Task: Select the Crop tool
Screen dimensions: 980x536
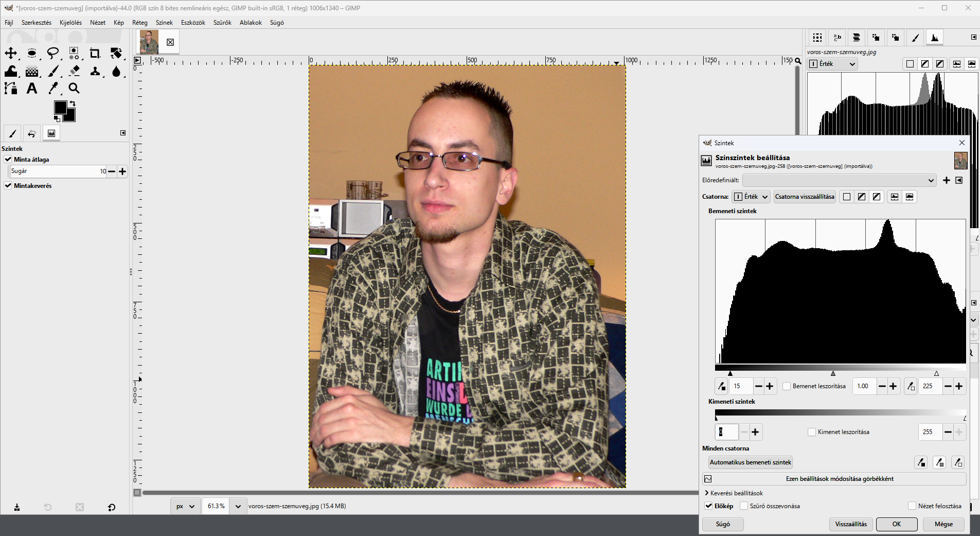Action: 95,54
